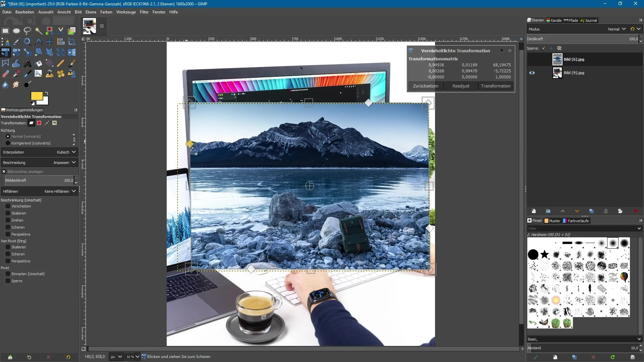The height and width of the screenshot is (362, 644).
Task: Select the Ellipse Select tool
Action: pos(16,31)
